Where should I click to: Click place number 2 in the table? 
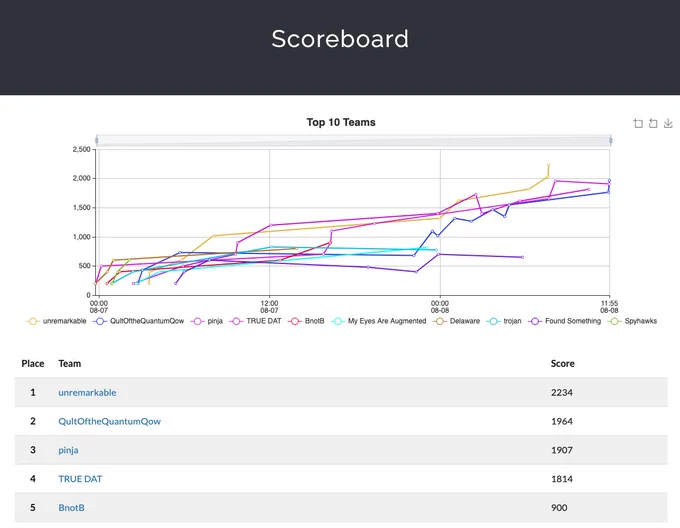[33, 421]
